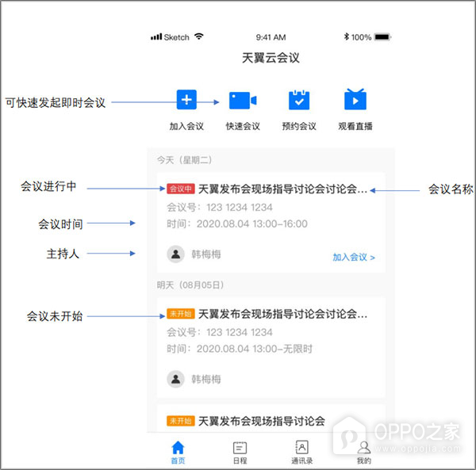The height and width of the screenshot is (470, 476).
Task: Open today's meeting title 天翼发布会现场指导讨论会讨论会...
Action: click(282, 189)
